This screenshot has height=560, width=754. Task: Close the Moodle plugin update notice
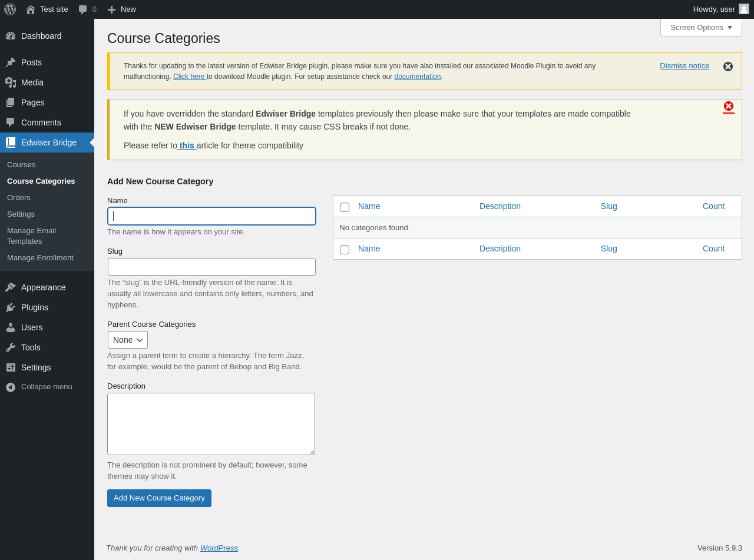click(728, 67)
